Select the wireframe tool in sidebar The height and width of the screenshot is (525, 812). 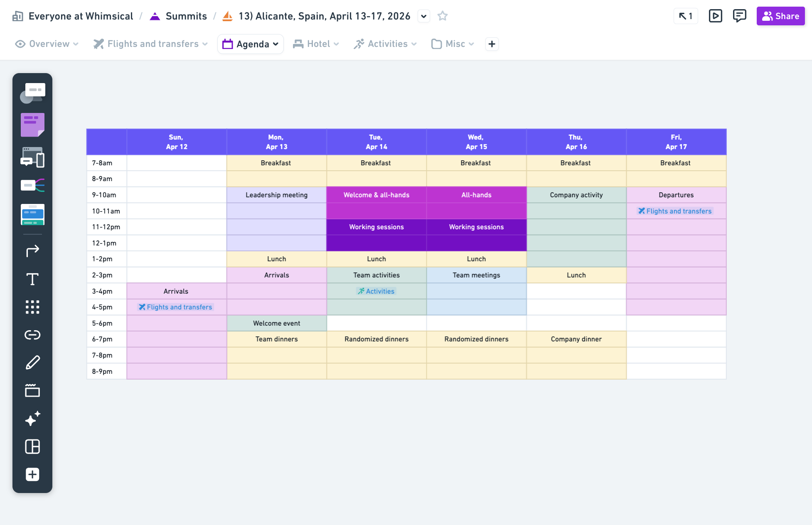(32, 157)
